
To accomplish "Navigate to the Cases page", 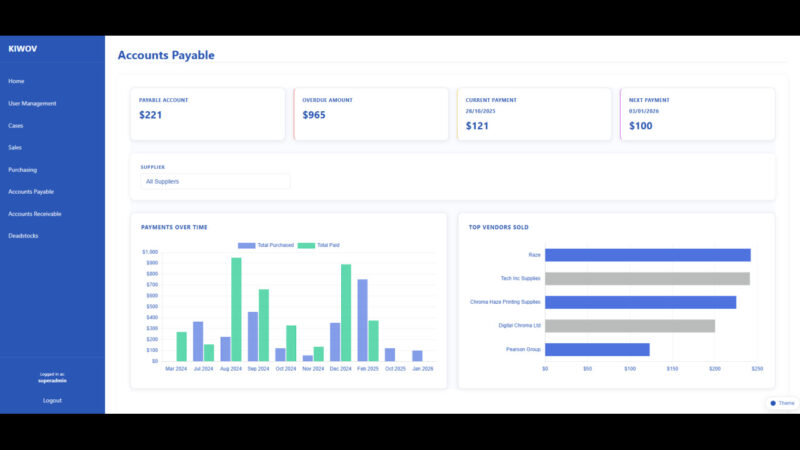I will pos(16,126).
